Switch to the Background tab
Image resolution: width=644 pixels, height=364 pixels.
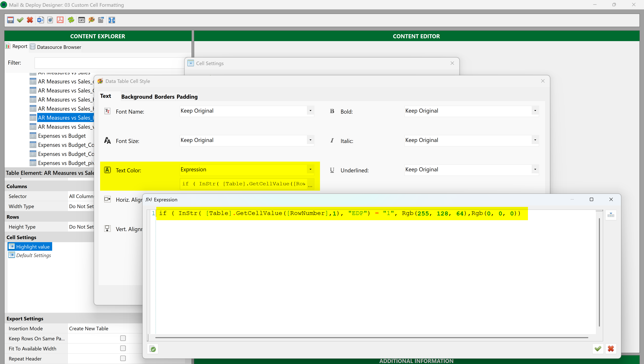point(137,96)
